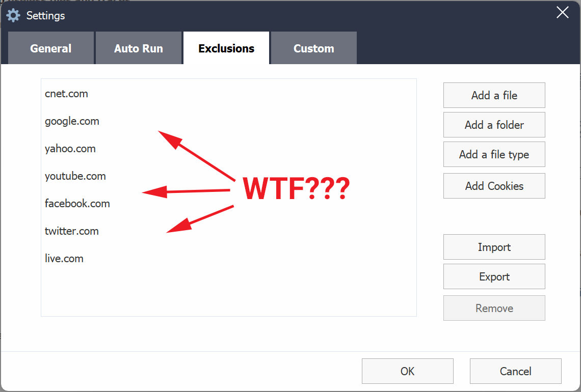Select cnet.com in the exclusions list
Image resolution: width=581 pixels, height=392 pixels.
pyautogui.click(x=66, y=94)
